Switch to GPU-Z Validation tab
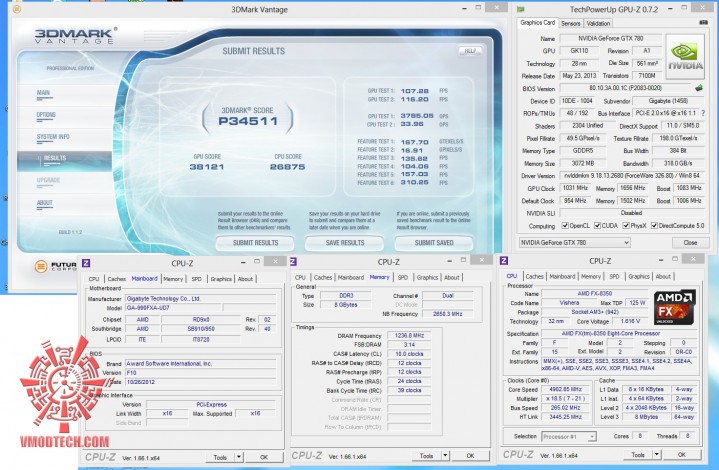This screenshot has height=470, width=719. click(x=598, y=23)
